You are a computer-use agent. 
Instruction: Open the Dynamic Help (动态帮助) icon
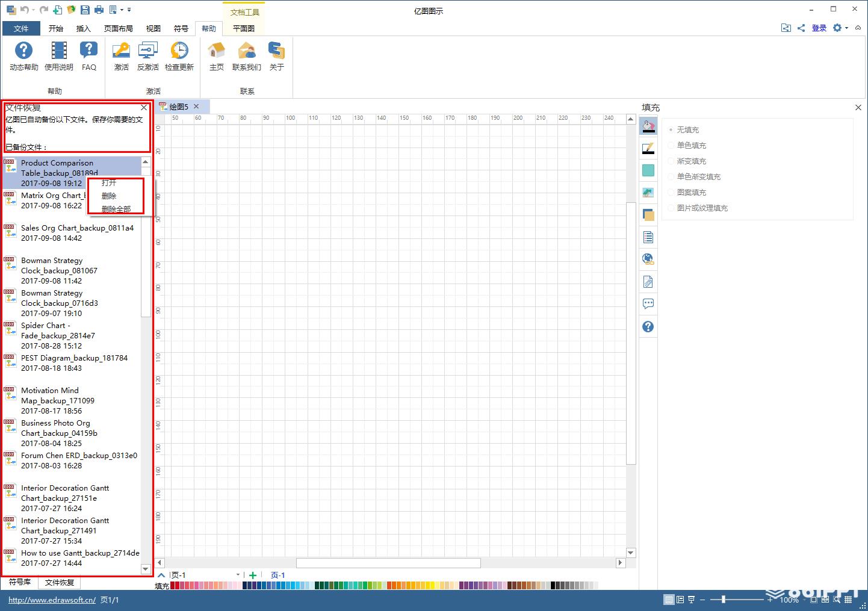[x=23, y=56]
